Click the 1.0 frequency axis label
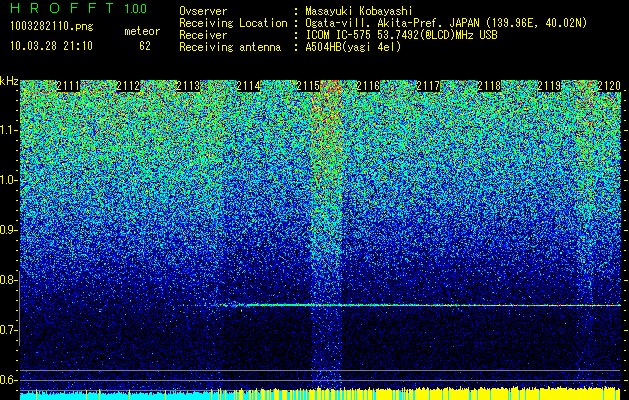This screenshot has height=400, width=629. click(x=8, y=180)
